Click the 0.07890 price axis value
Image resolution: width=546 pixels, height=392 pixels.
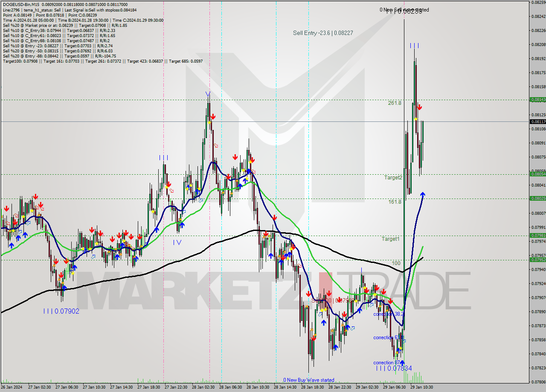539,311
